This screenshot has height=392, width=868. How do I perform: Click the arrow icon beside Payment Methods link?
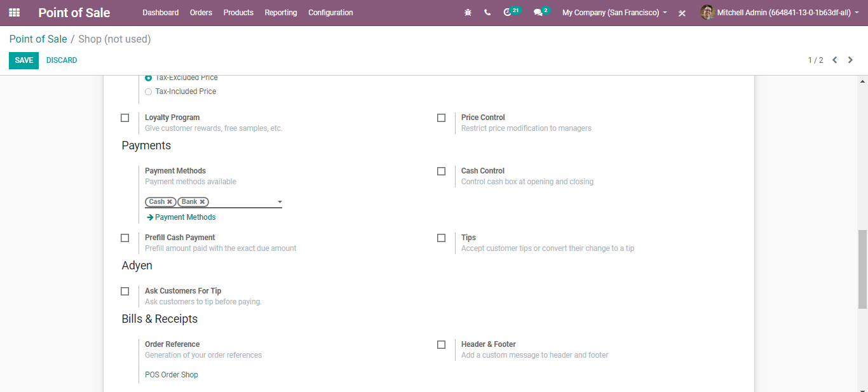click(x=150, y=217)
